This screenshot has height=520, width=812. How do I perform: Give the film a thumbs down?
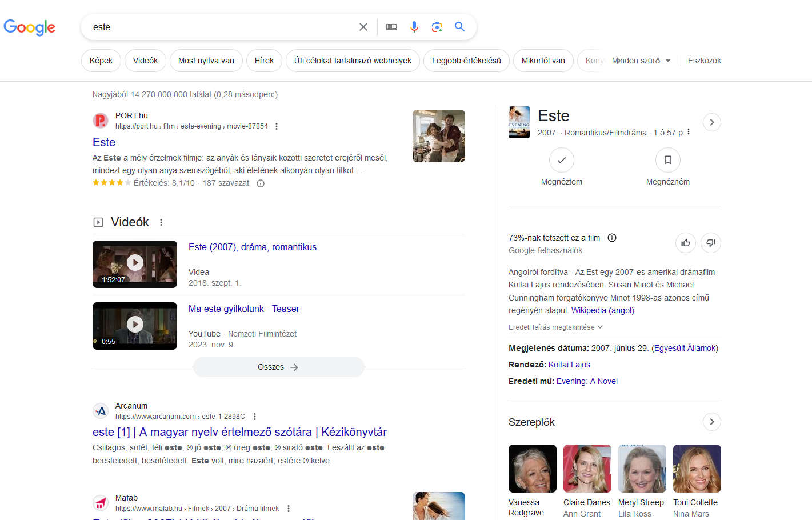tap(711, 243)
